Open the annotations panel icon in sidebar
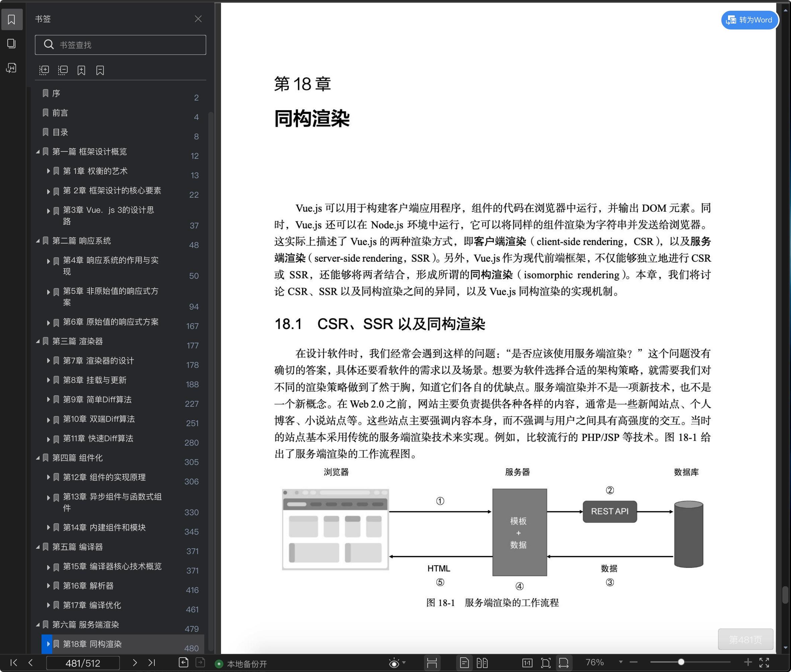Screen dimensions: 791x672 [11, 68]
